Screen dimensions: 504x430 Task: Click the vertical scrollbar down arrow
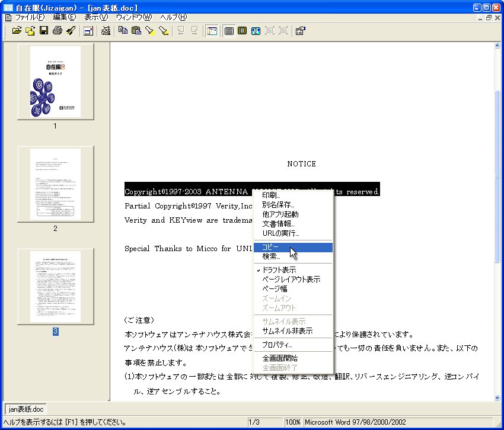pos(497,398)
